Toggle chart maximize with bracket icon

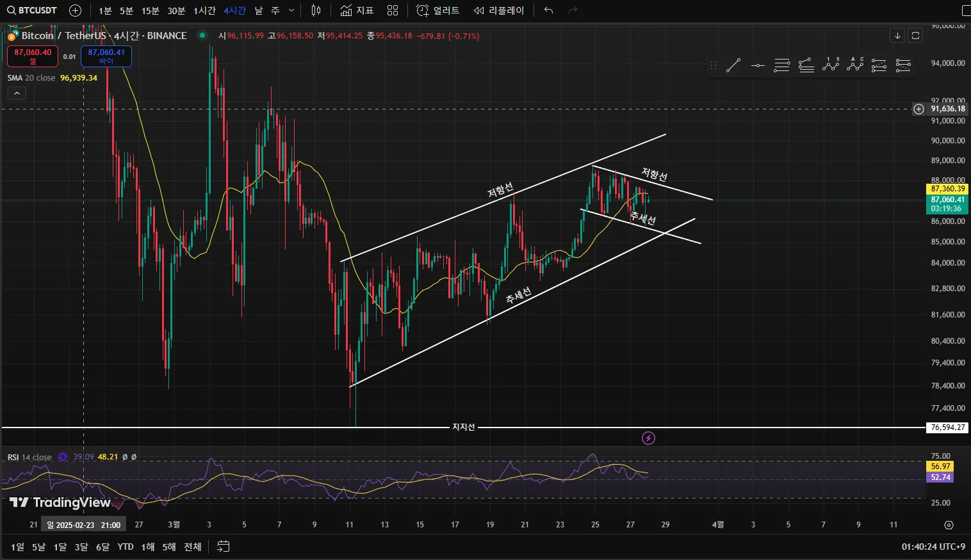click(x=915, y=36)
